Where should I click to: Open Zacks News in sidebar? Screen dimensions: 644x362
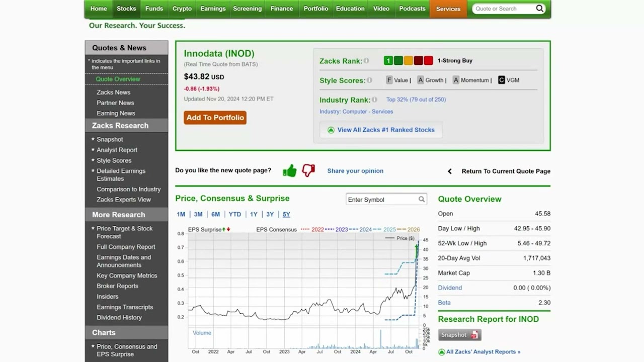pyautogui.click(x=114, y=93)
